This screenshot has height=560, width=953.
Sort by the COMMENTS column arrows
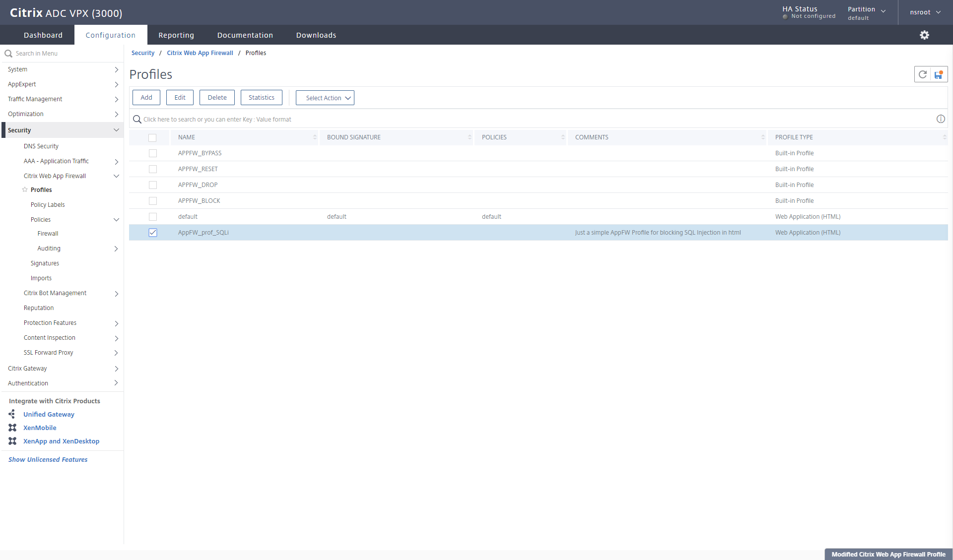(763, 137)
